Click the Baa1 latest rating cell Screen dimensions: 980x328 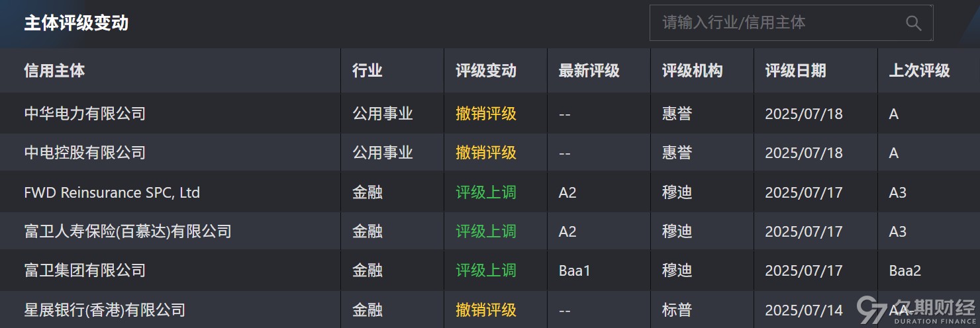(x=574, y=270)
